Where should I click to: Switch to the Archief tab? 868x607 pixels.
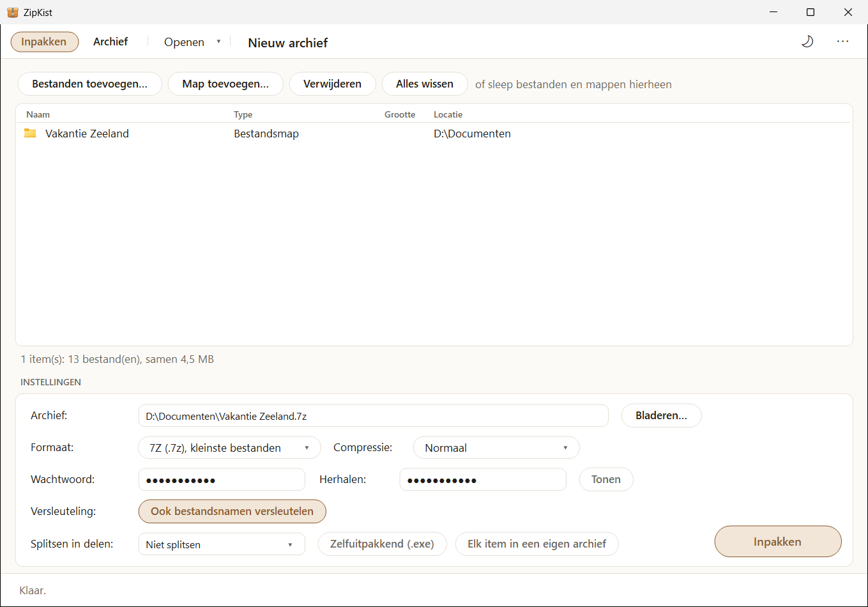tap(110, 42)
